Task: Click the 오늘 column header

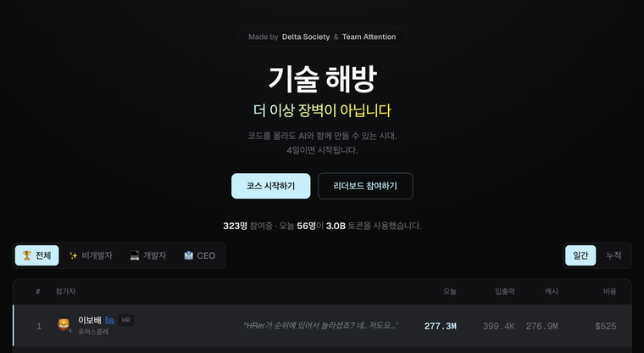Action: 449,291
